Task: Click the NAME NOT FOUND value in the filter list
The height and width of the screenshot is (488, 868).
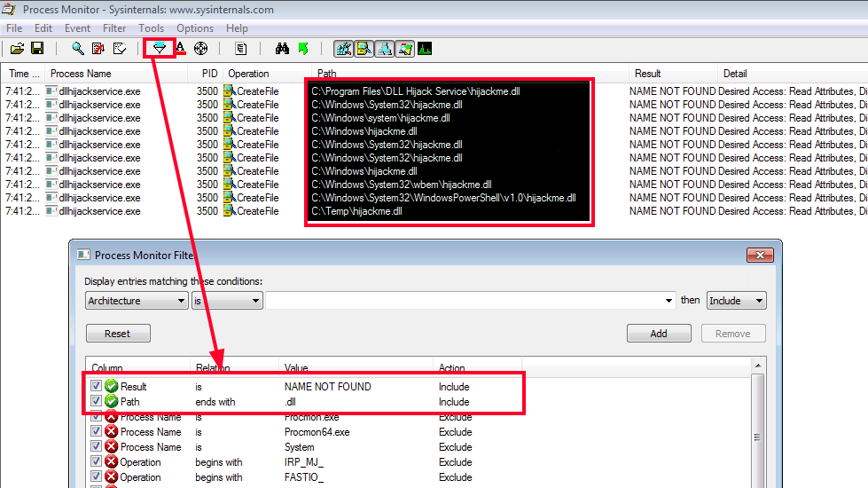Action: coord(328,387)
